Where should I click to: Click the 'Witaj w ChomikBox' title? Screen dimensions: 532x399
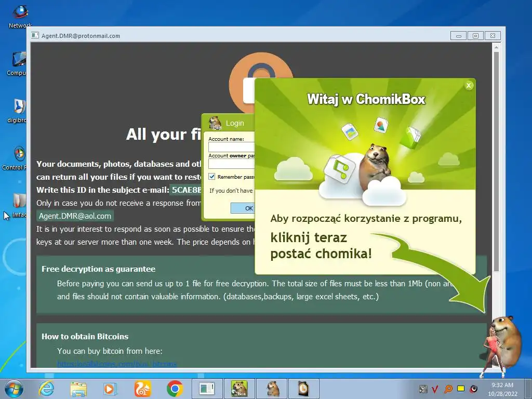point(366,99)
